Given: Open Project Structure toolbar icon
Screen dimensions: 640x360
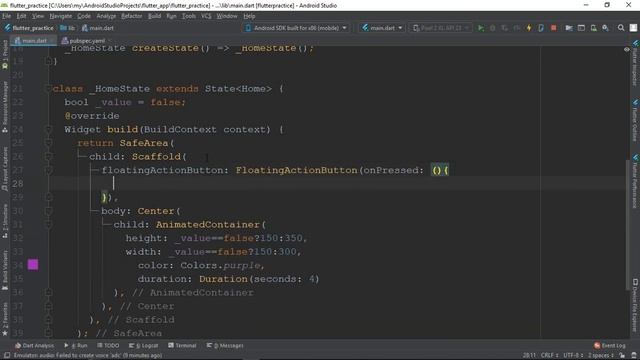Looking at the screenshot, I should [569, 28].
